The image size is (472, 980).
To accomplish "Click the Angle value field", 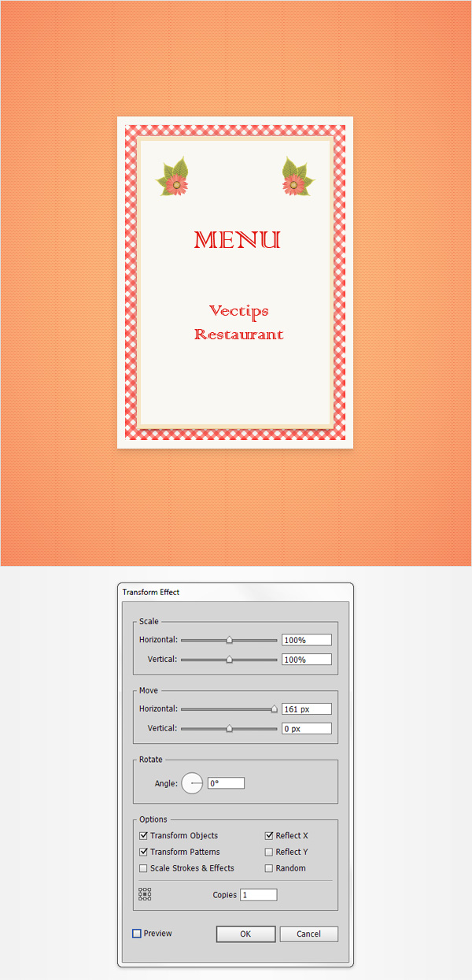I will click(x=226, y=783).
